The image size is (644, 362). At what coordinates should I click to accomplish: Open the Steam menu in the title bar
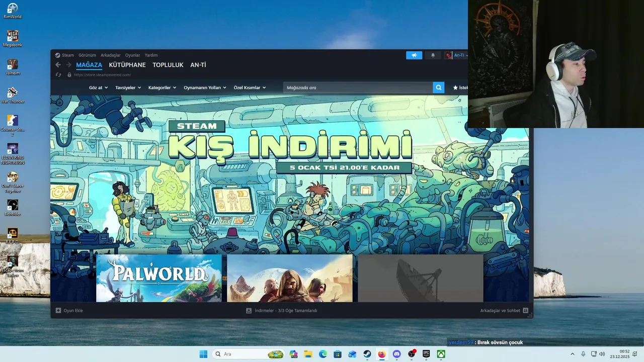tap(64, 55)
